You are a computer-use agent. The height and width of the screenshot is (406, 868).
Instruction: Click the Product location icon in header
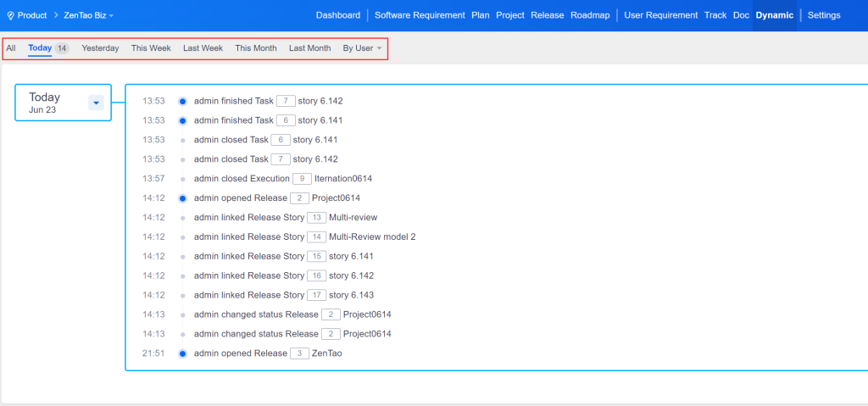click(x=10, y=15)
